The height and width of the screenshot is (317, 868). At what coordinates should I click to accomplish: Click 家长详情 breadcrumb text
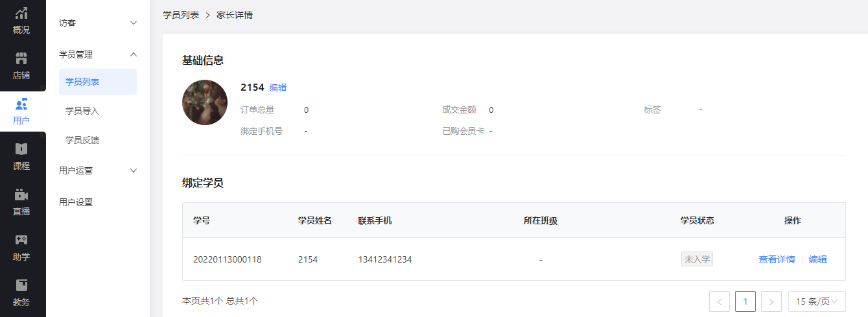[235, 15]
